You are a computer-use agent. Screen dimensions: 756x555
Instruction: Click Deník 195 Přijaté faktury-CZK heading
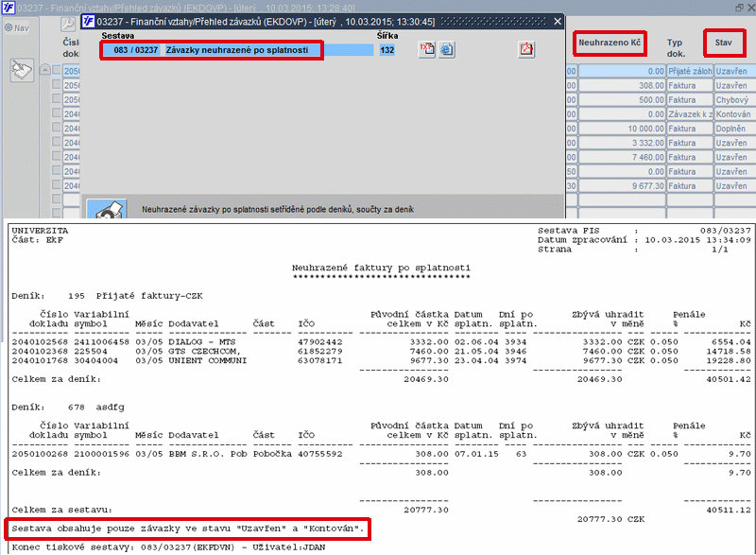pos(107,296)
